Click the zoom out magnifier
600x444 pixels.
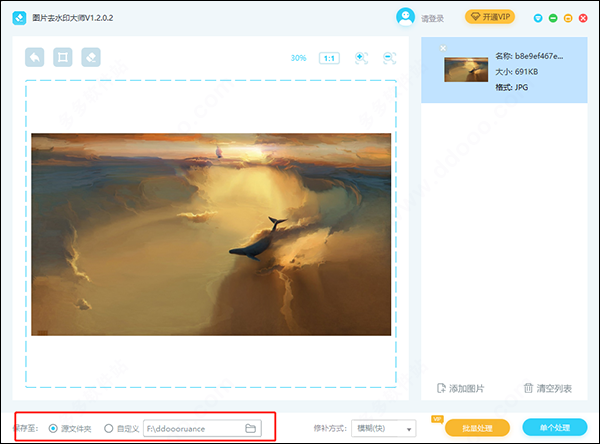tap(390, 58)
